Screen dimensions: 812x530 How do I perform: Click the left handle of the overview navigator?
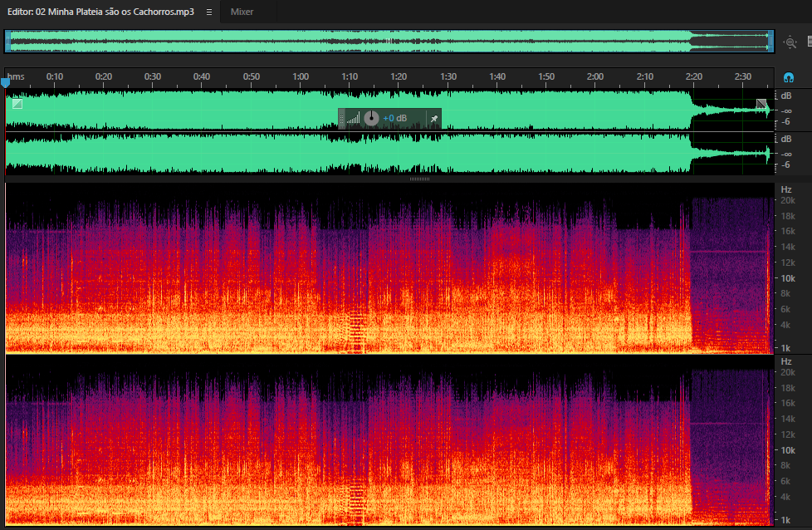click(x=7, y=42)
